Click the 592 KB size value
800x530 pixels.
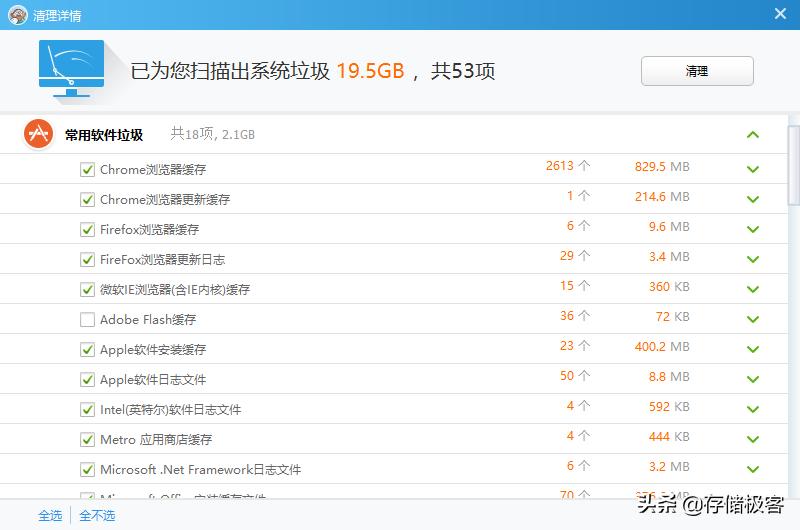669,407
